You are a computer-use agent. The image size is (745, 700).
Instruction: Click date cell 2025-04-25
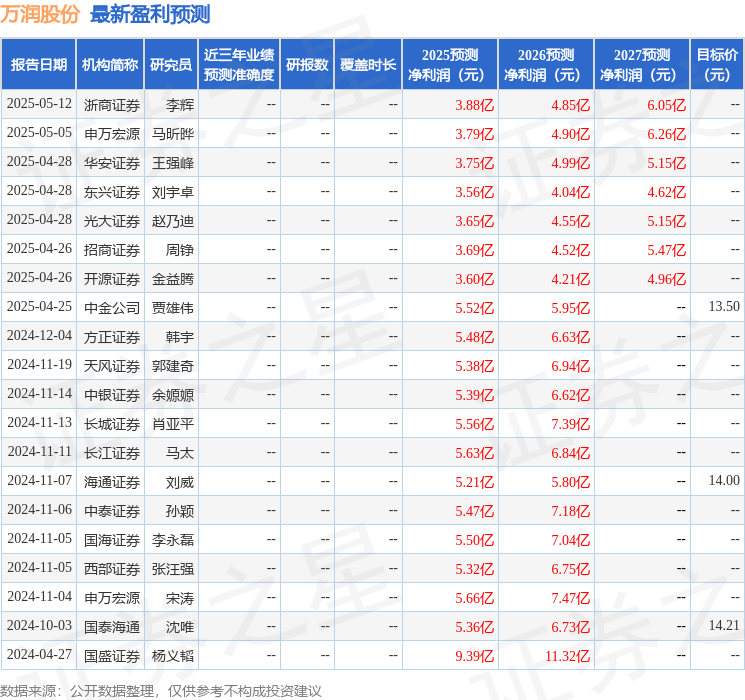coord(39,307)
